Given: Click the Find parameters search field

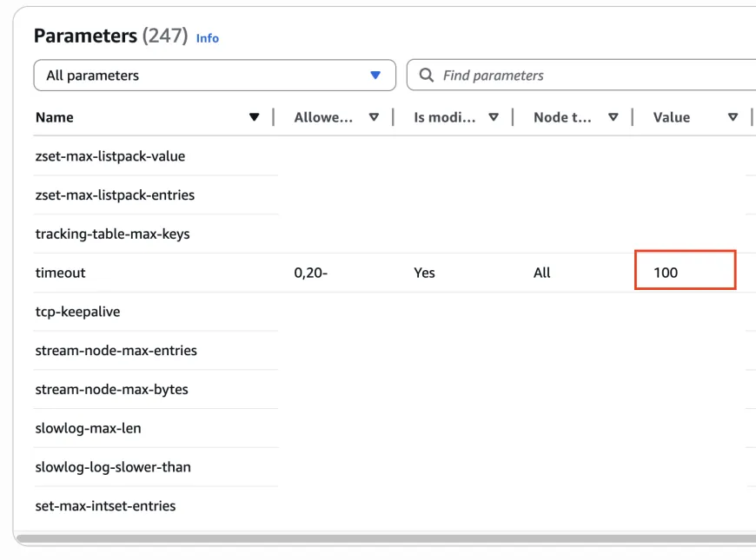Looking at the screenshot, I should click(591, 76).
